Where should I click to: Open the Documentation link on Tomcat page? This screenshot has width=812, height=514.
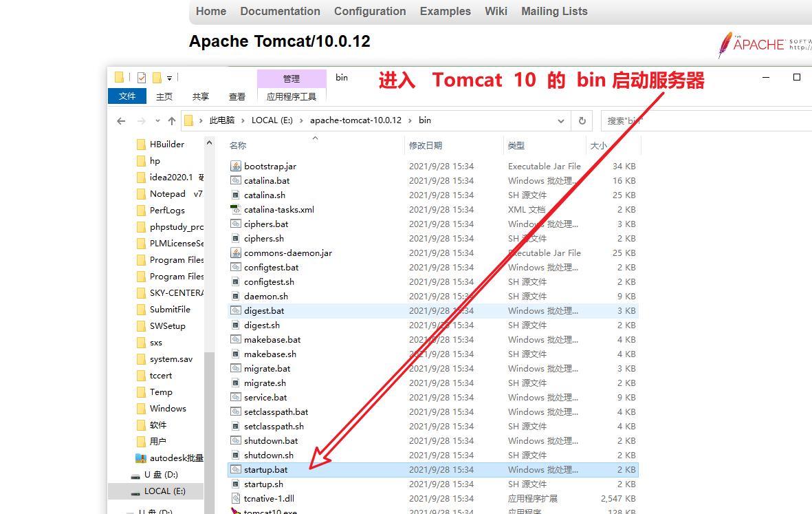[x=280, y=12]
